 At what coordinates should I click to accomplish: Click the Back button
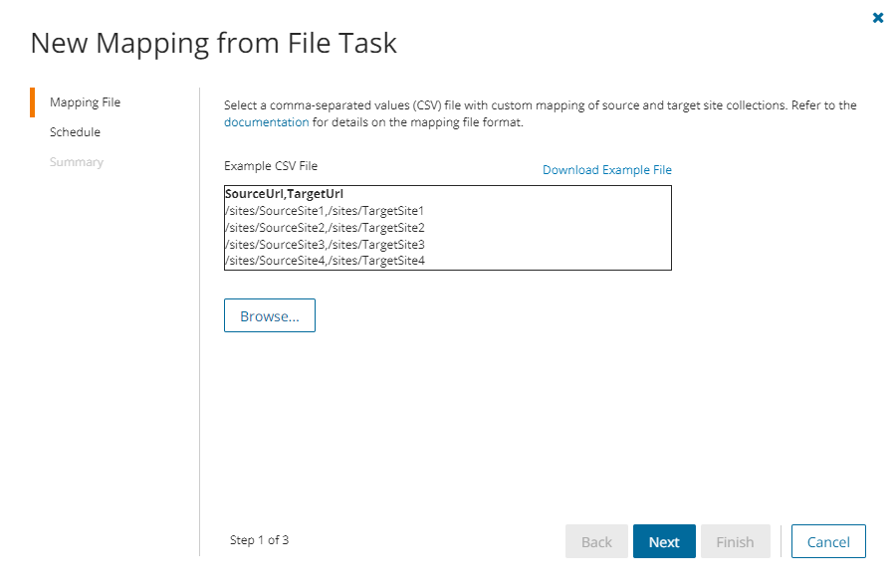coord(596,542)
